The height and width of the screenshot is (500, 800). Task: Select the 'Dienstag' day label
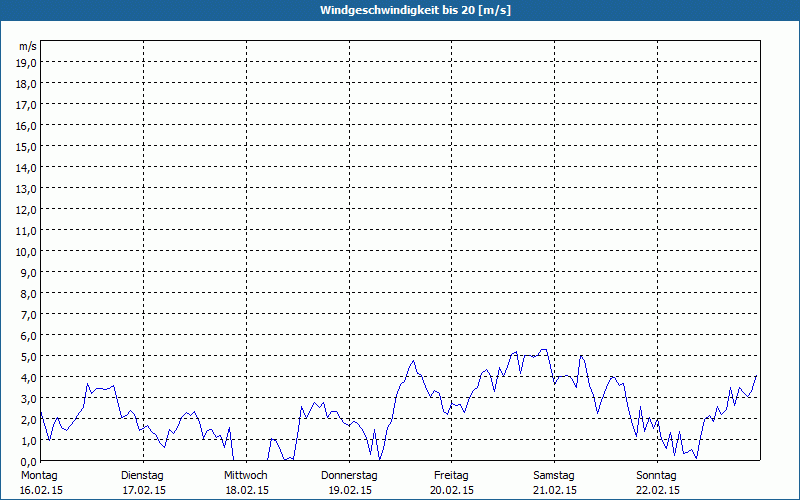coord(142,476)
